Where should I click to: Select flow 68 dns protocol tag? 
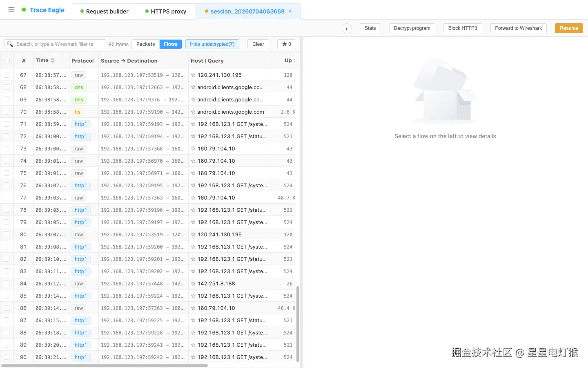79,88
